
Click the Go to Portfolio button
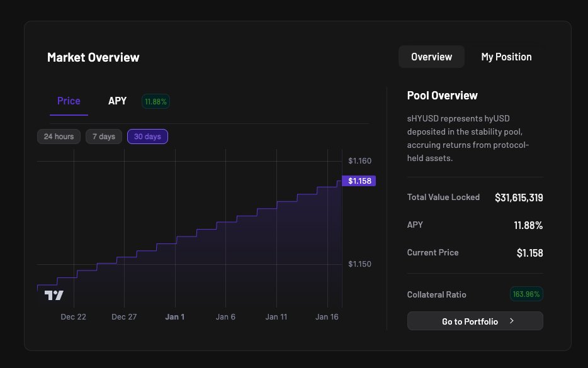pos(475,321)
